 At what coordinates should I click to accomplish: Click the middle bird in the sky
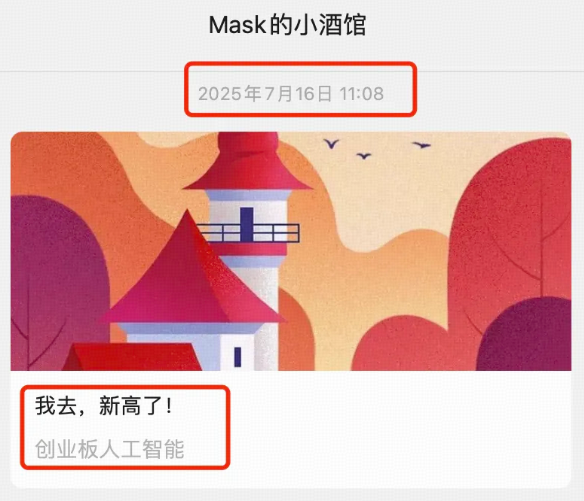[x=364, y=156]
